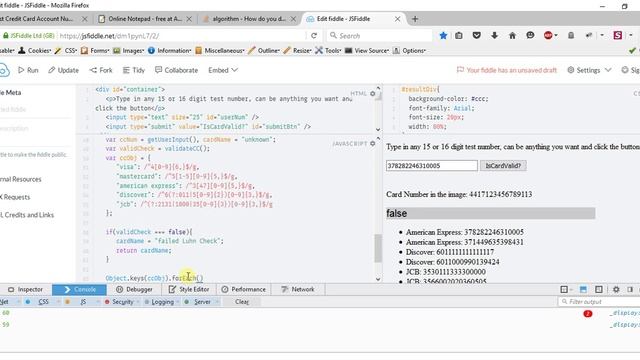Open Pocket icon in Firefox toolbar
The image size is (640, 360).
tap(476, 36)
